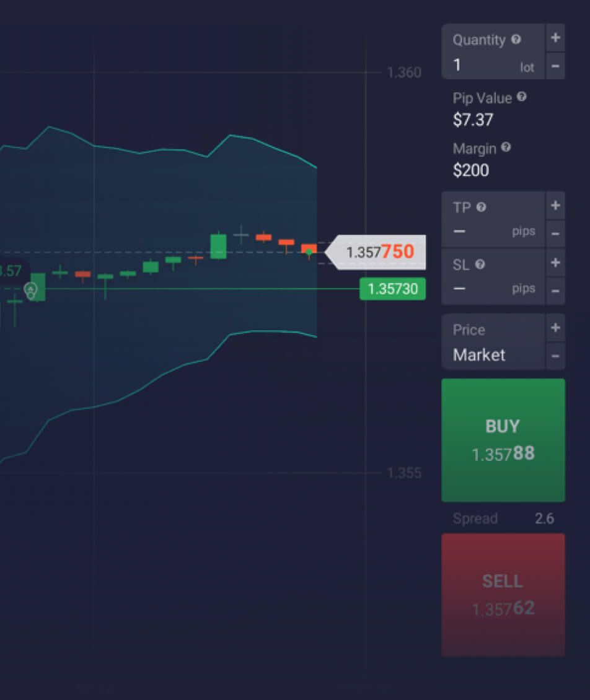Image resolution: width=590 pixels, height=700 pixels.
Task: Open the SL help tooltip
Action: pyautogui.click(x=480, y=265)
